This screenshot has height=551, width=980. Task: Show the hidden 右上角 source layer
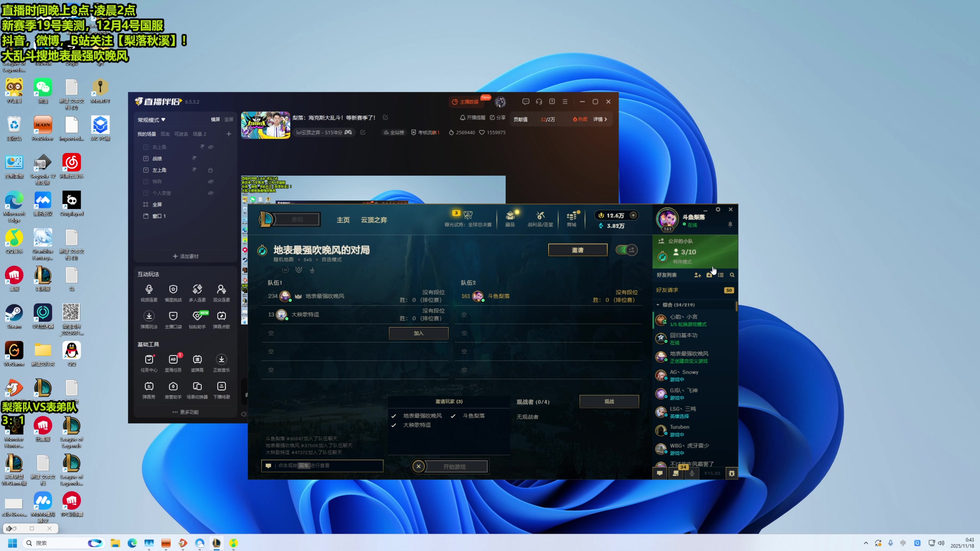(x=211, y=147)
